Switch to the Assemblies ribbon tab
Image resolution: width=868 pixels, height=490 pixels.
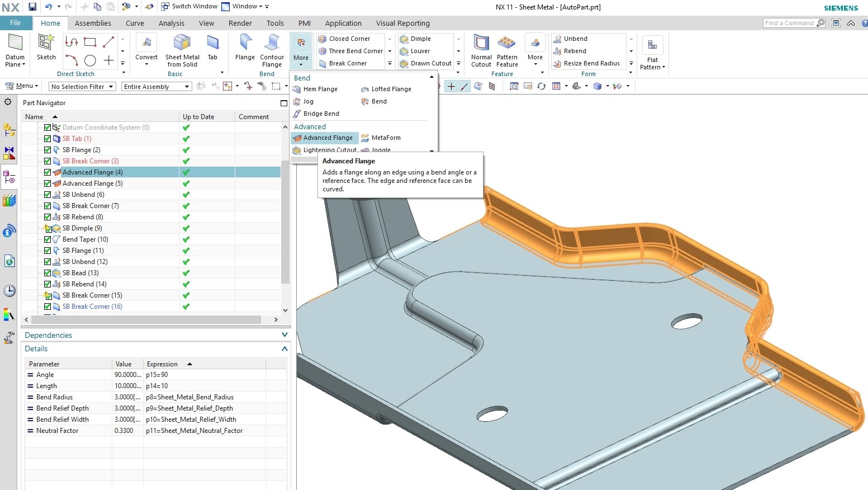(93, 23)
